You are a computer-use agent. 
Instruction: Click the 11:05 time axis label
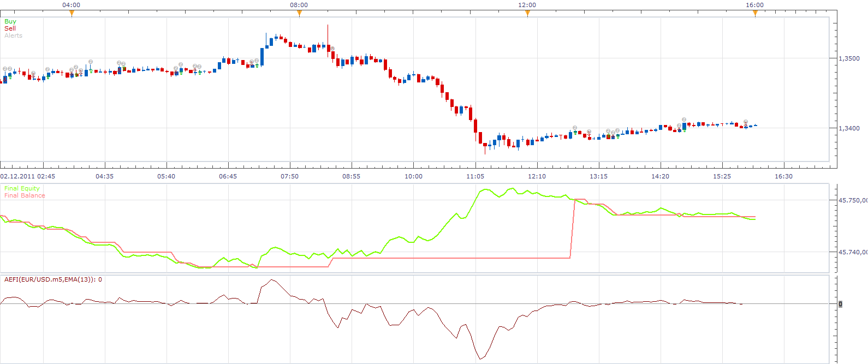[x=475, y=176]
